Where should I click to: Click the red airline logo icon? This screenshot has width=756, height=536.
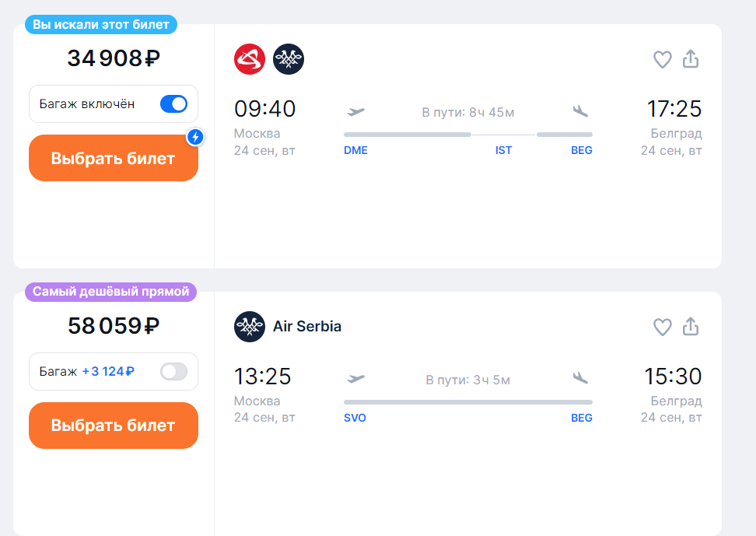(250, 59)
